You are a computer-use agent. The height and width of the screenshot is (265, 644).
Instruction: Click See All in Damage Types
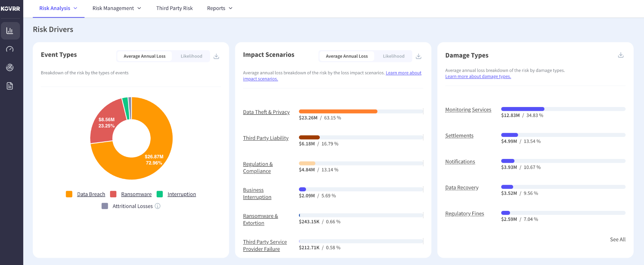tap(618, 240)
